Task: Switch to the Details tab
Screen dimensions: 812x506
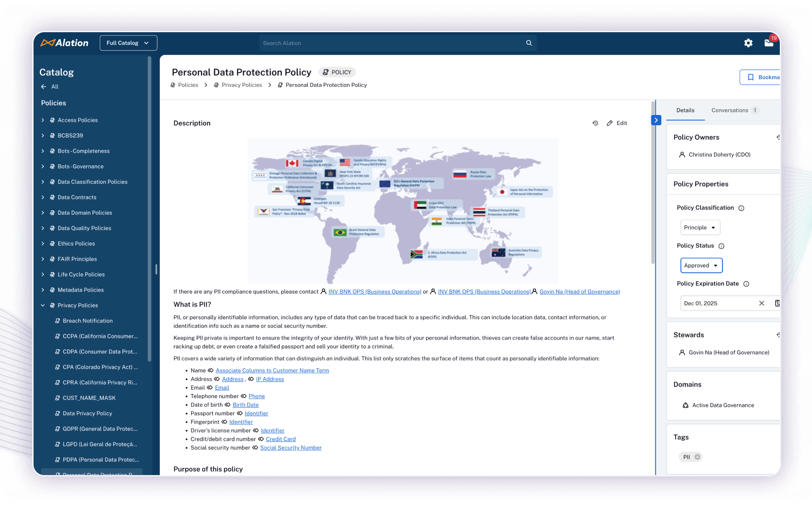Action: coord(685,111)
